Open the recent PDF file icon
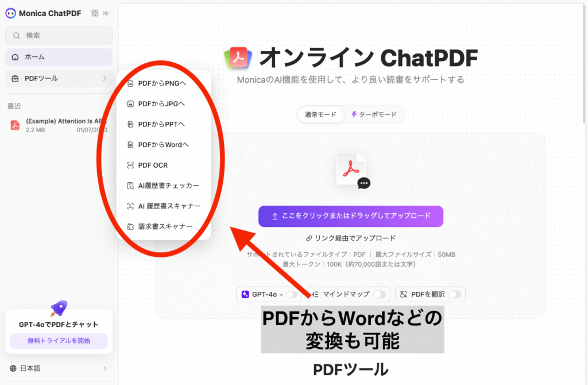Screen dimensions: 588x385 click(15, 125)
